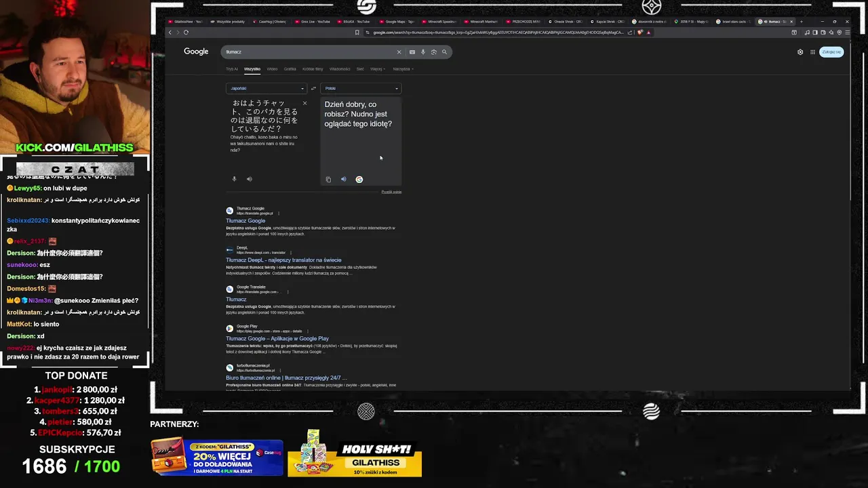Click the Prześlij opinię link
The width and height of the screenshot is (868, 488).
click(391, 192)
